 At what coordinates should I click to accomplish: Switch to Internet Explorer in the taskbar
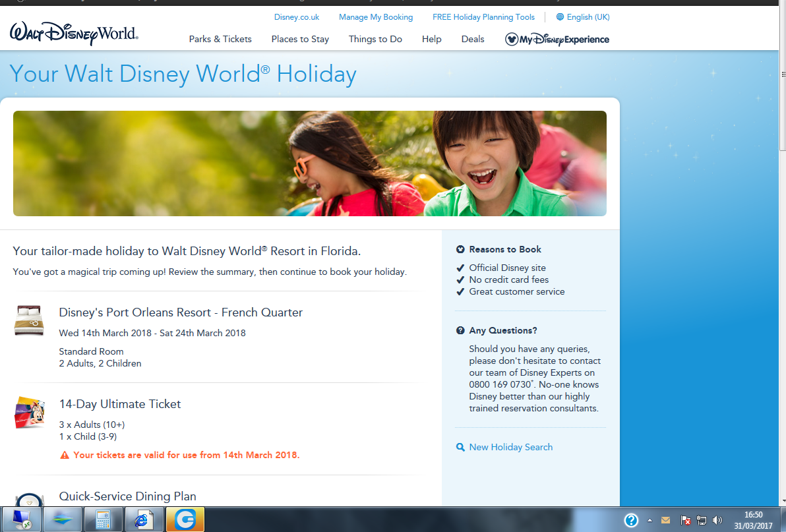coord(144,519)
